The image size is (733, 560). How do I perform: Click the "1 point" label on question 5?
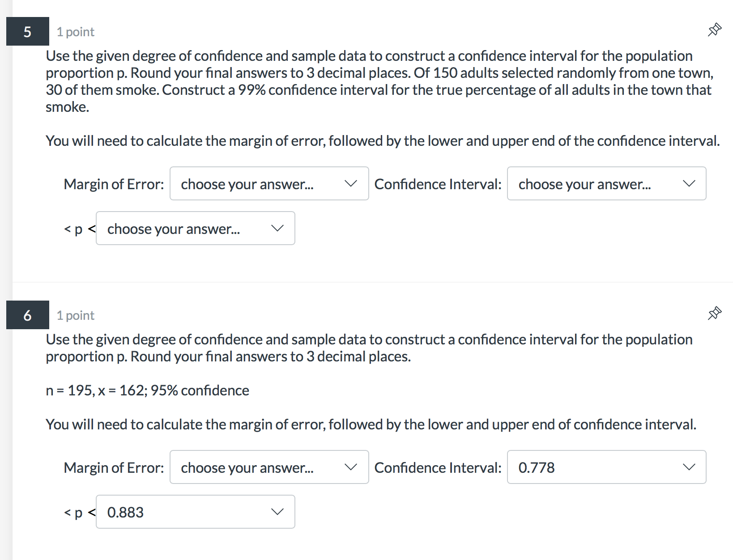[x=75, y=32]
